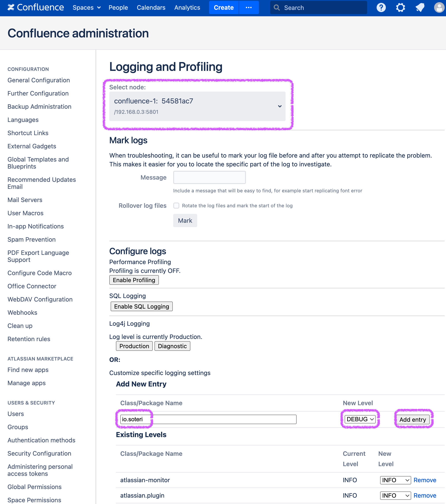Enable SQL Logging
Screen dimensions: 446x504
(x=141, y=306)
